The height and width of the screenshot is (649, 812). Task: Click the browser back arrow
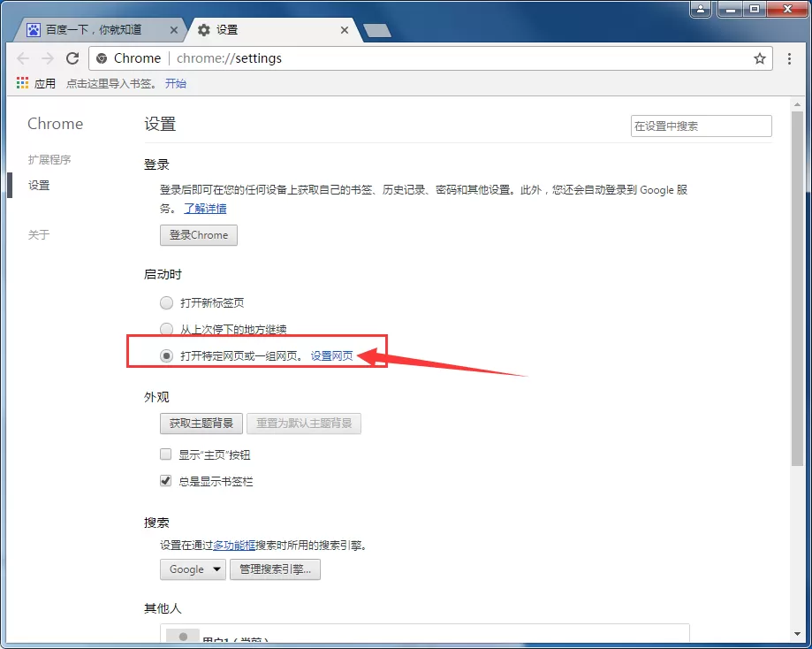23,58
